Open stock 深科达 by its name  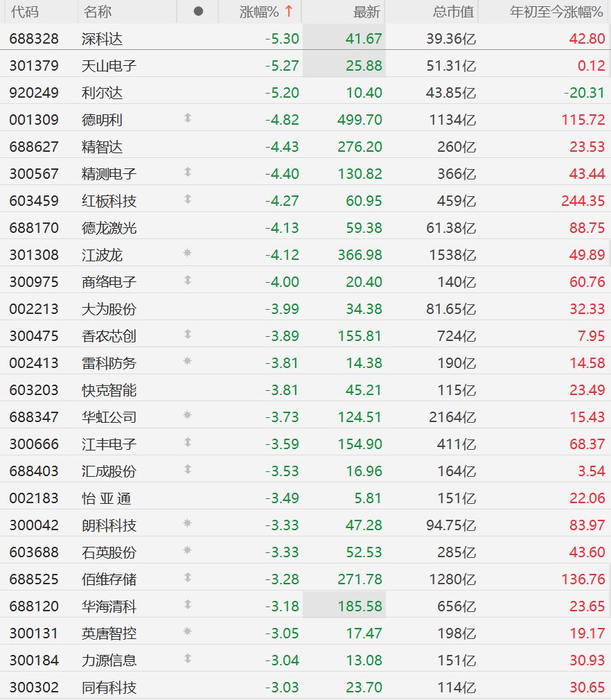point(102,39)
